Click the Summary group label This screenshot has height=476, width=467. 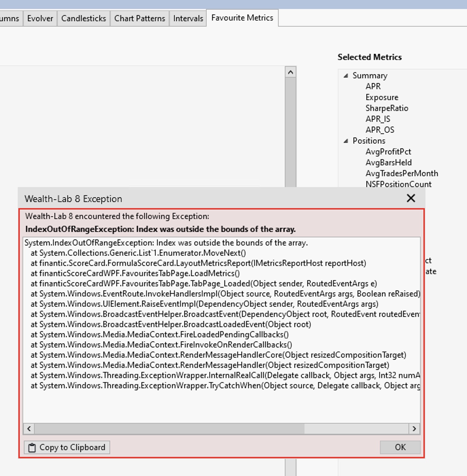pyautogui.click(x=370, y=75)
